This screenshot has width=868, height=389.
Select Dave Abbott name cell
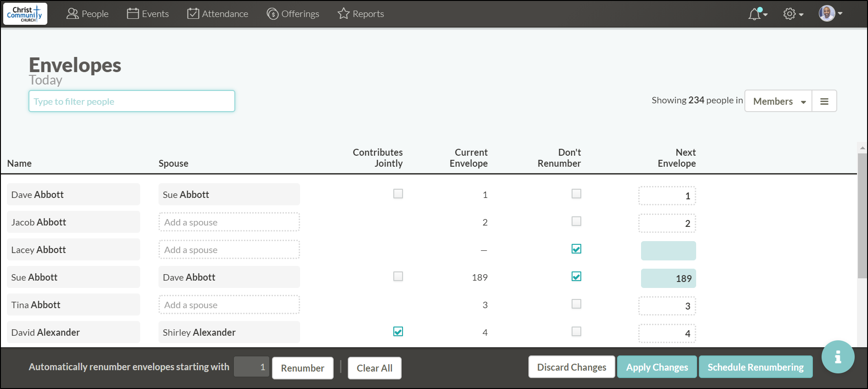74,194
